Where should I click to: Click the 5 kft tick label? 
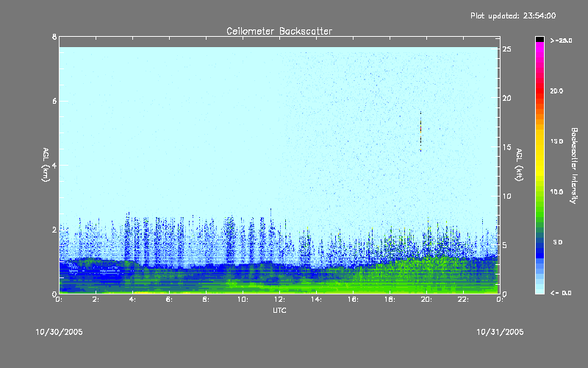(505, 245)
